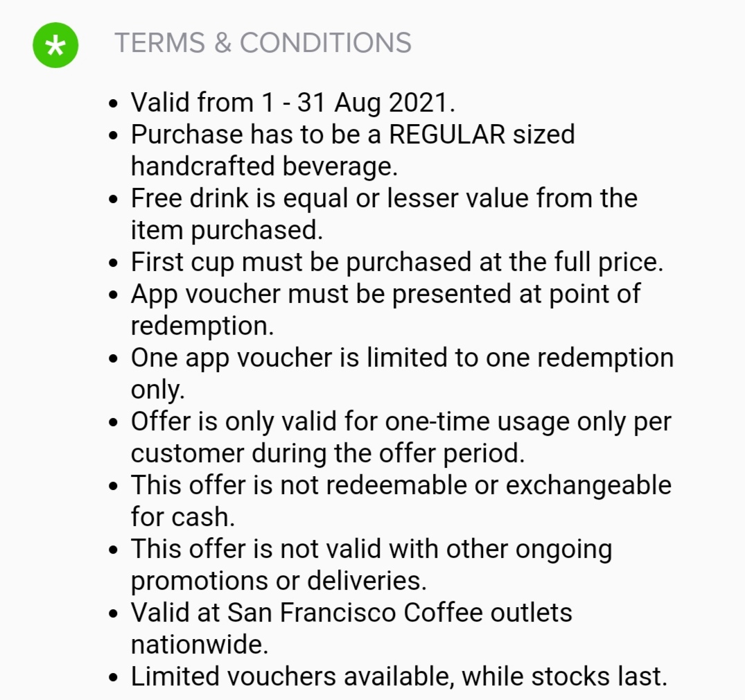Tap the TERMS & CONDITIONS heading
Viewport: 745px width, 700px height.
[263, 43]
